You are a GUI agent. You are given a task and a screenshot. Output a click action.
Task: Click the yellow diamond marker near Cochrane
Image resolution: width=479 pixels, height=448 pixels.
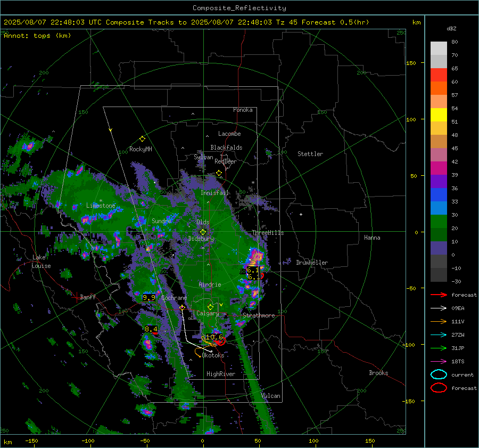pos(183,307)
